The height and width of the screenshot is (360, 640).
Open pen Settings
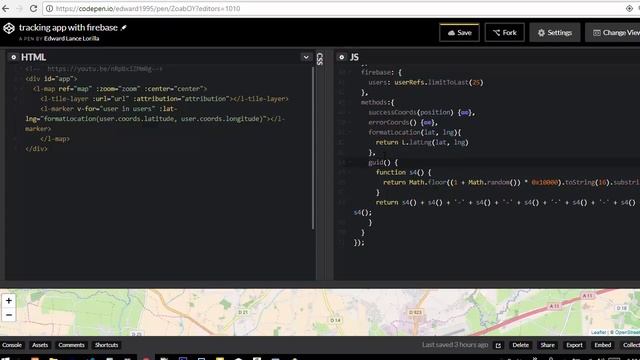[555, 33]
